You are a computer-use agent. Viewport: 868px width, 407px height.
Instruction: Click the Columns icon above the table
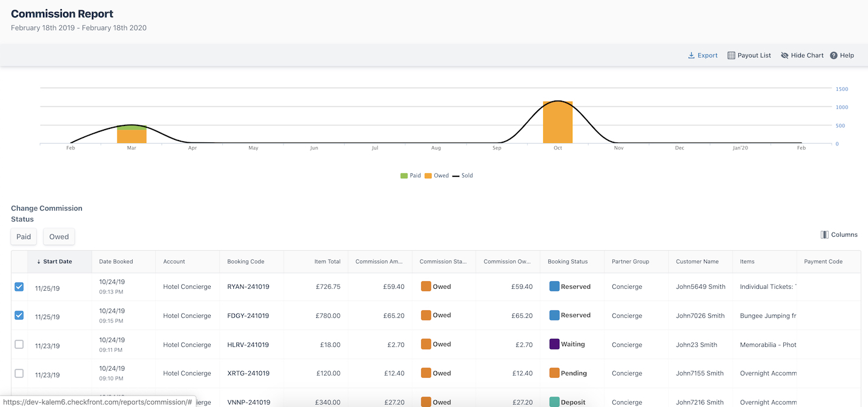pos(824,234)
